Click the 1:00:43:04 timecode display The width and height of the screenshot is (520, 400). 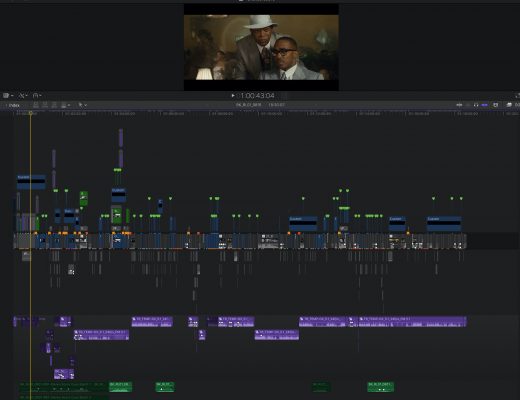click(258, 96)
